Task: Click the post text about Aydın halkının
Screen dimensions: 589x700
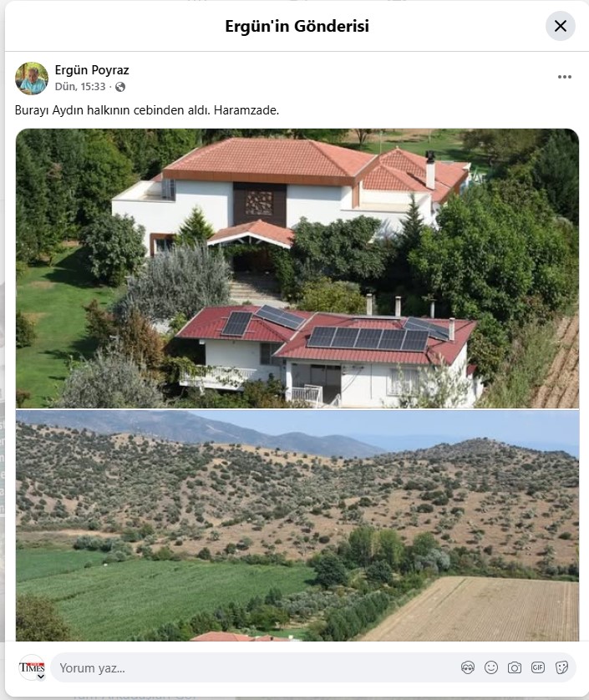Action: (147, 110)
